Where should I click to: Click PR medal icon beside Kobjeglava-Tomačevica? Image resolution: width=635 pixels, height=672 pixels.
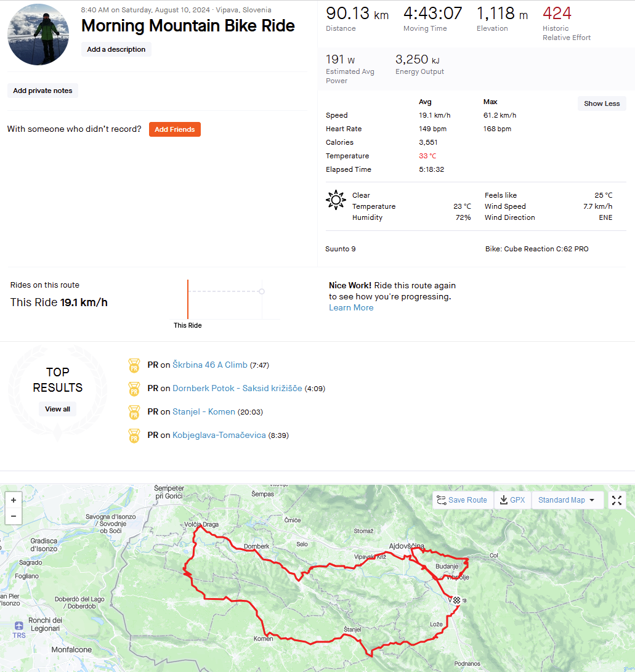tap(134, 436)
